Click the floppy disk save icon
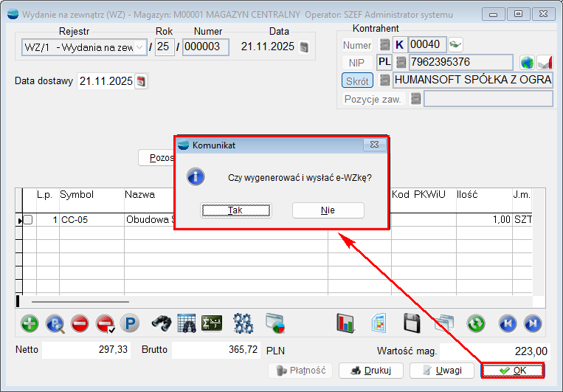 click(412, 323)
